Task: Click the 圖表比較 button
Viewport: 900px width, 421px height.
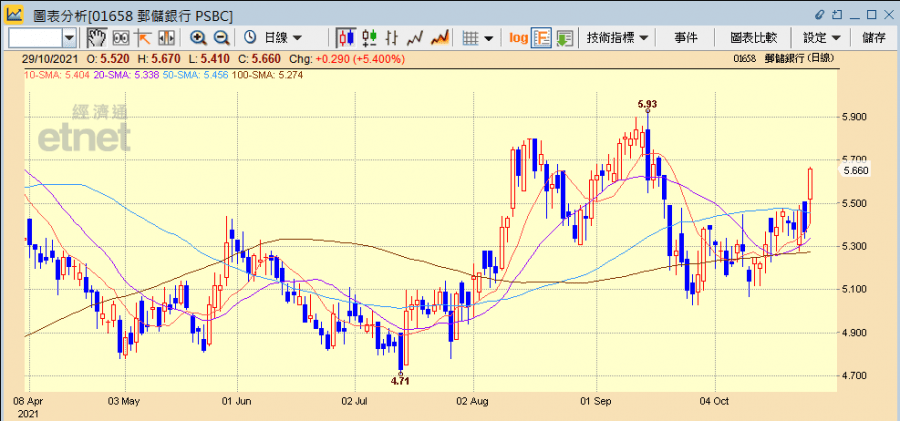Action: [x=755, y=37]
